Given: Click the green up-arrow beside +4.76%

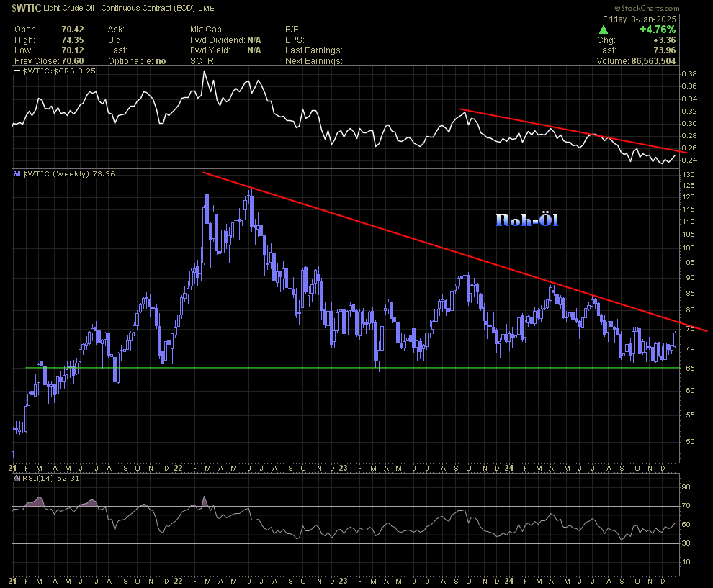Looking at the screenshot, I should pos(604,30).
